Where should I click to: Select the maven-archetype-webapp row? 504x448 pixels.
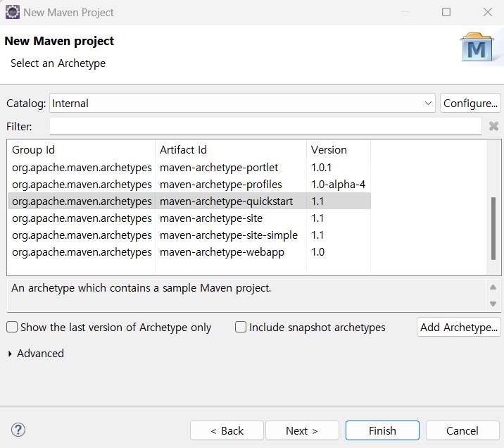click(x=189, y=252)
